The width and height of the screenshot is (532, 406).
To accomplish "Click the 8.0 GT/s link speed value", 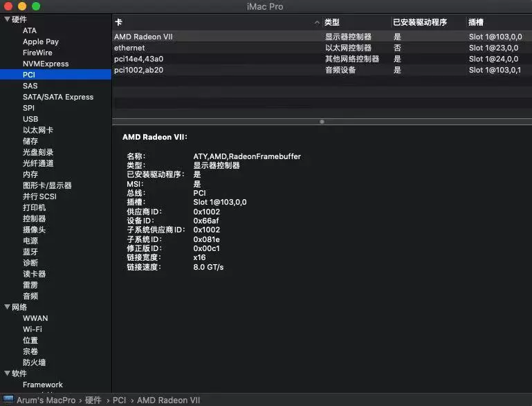I will coord(208,267).
